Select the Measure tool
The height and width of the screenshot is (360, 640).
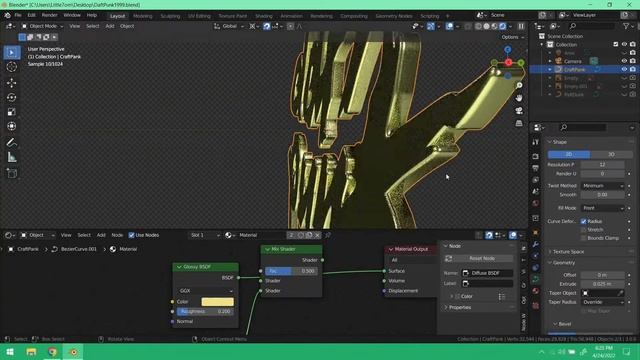(x=11, y=157)
